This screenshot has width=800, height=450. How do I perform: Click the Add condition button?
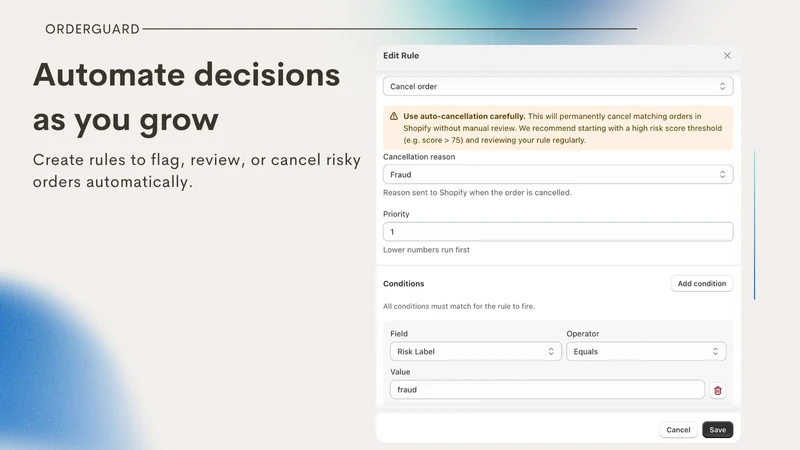coord(702,284)
